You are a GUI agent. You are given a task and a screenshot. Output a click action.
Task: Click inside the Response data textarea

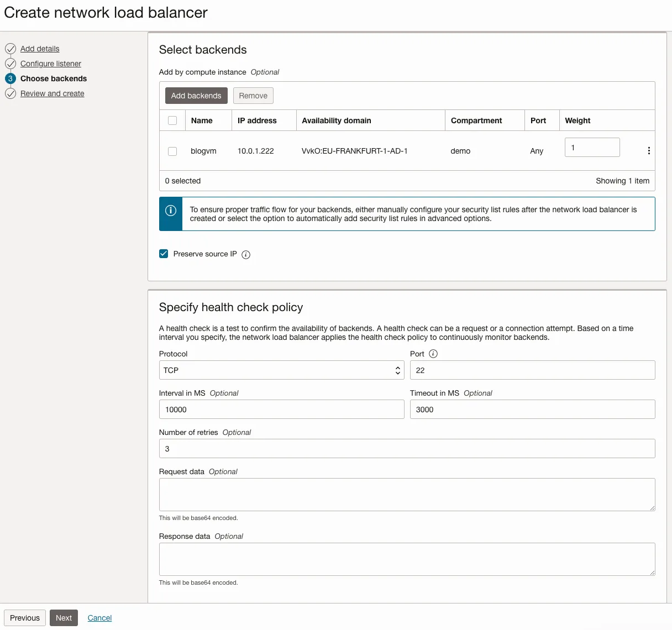[407, 559]
